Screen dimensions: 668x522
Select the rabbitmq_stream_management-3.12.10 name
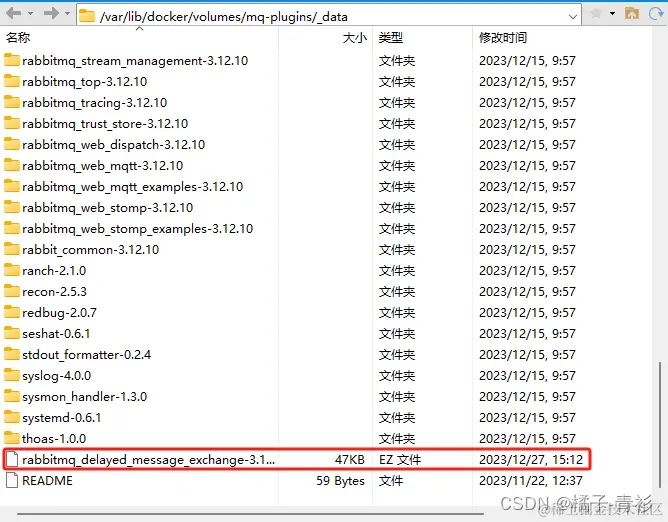(135, 61)
